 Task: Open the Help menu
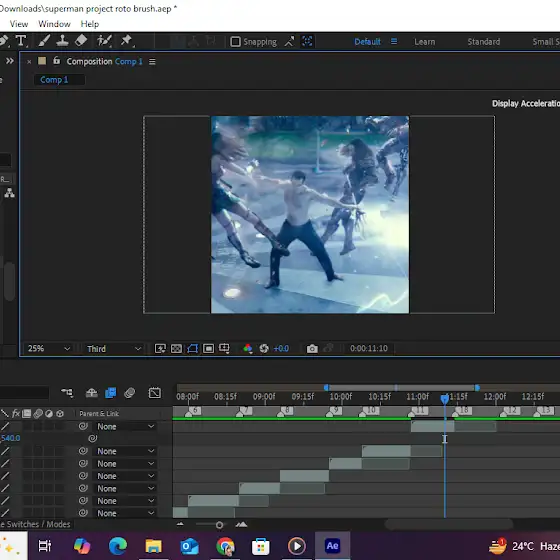[90, 24]
